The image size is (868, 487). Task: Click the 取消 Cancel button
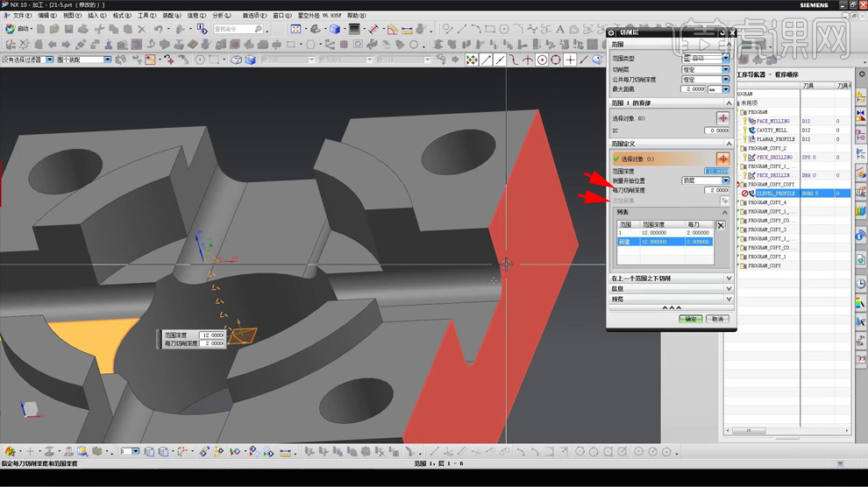pos(717,319)
